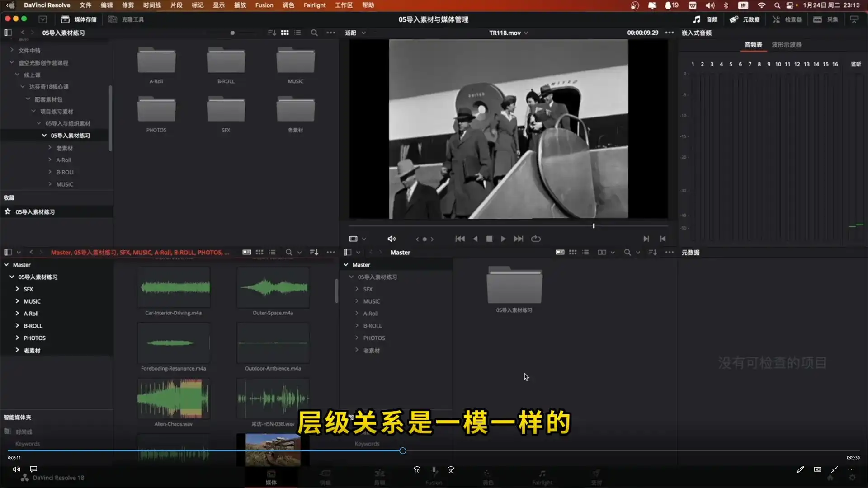This screenshot has width=868, height=488.
Task: Enable loop playback in the viewer
Action: (536, 239)
